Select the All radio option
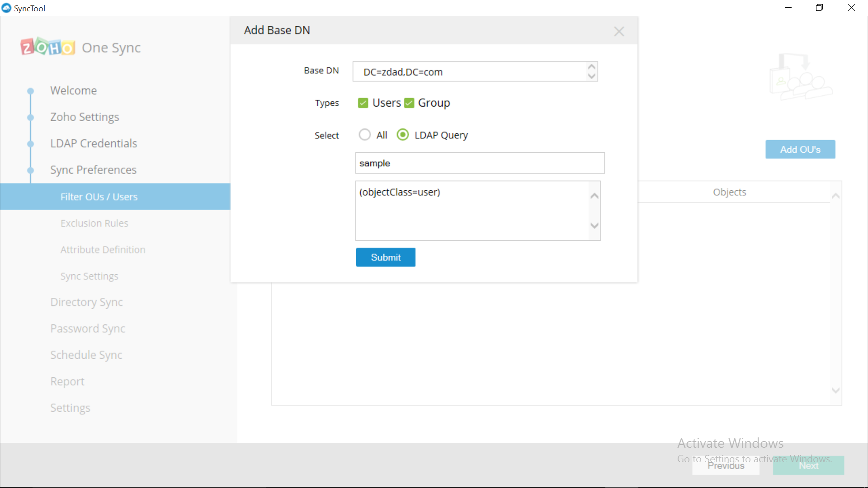Viewport: 868px width, 488px height. click(365, 135)
